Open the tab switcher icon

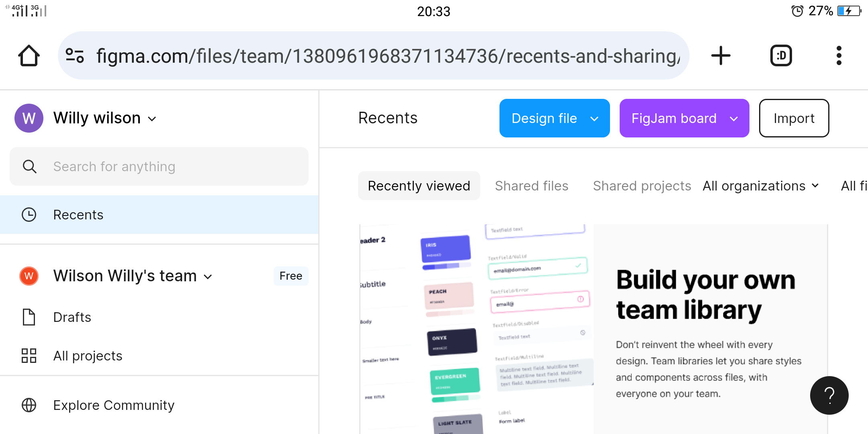tap(781, 55)
